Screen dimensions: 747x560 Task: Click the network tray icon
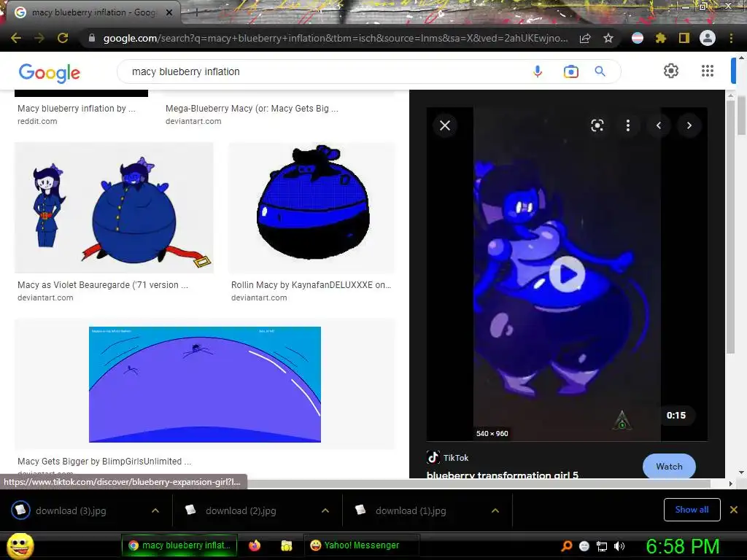pyautogui.click(x=602, y=546)
